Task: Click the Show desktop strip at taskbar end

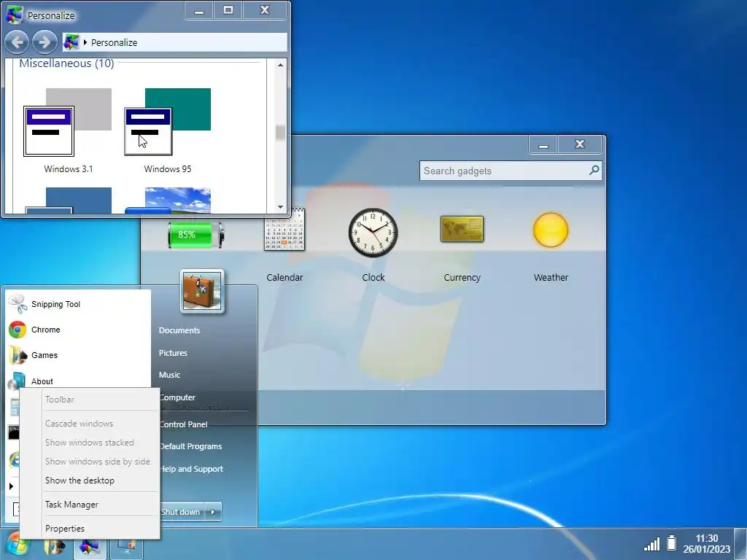Action: click(741, 543)
